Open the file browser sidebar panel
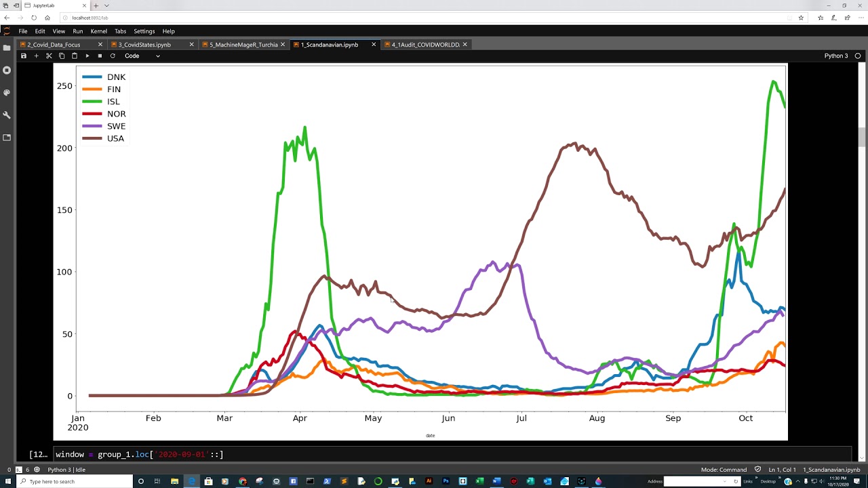The width and height of the screenshot is (868, 488). pos(7,47)
